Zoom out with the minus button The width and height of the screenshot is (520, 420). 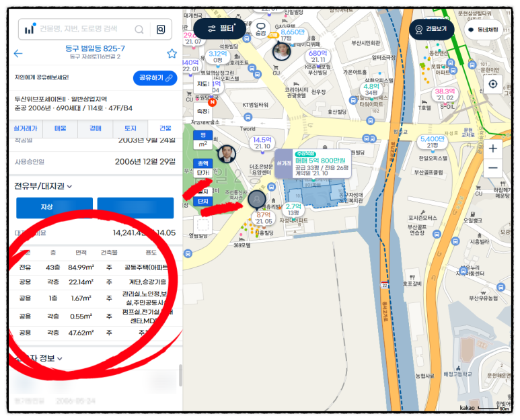point(493,168)
